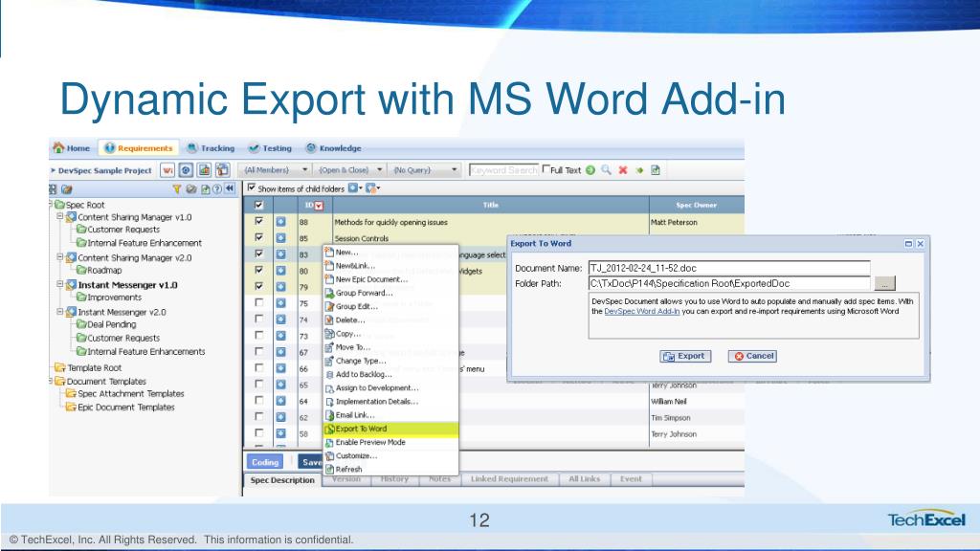This screenshot has width=980, height=551.
Task: Collapse the Document Templates tree node
Action: coord(51,381)
